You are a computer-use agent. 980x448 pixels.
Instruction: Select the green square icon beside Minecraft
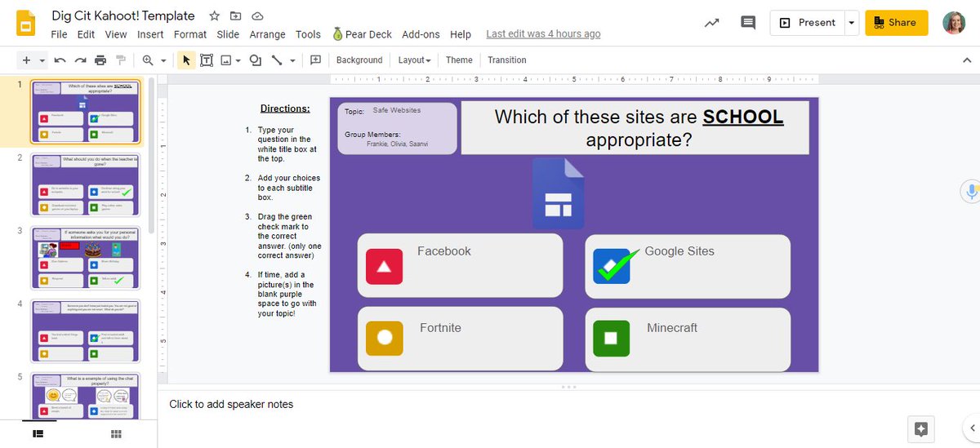tap(612, 338)
